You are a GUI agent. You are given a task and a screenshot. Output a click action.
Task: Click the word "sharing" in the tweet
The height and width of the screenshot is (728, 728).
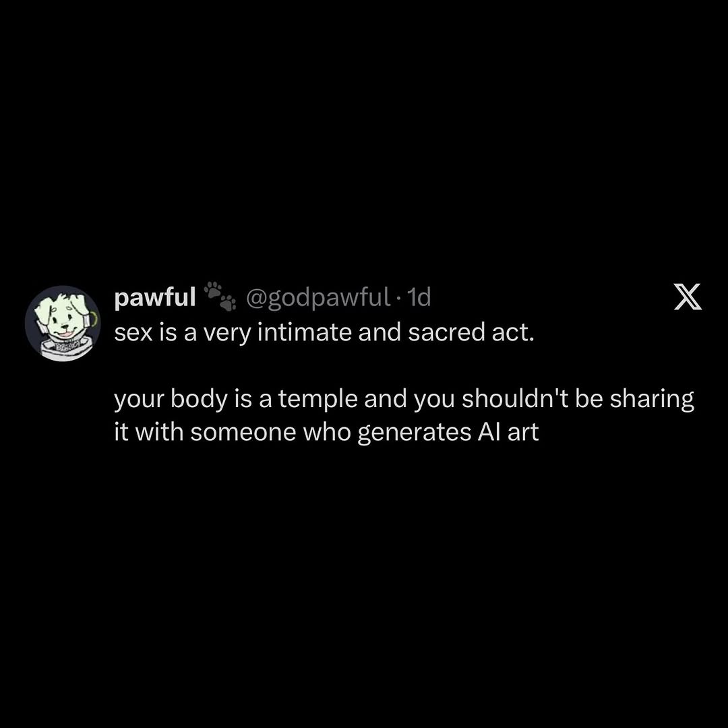tap(652, 400)
